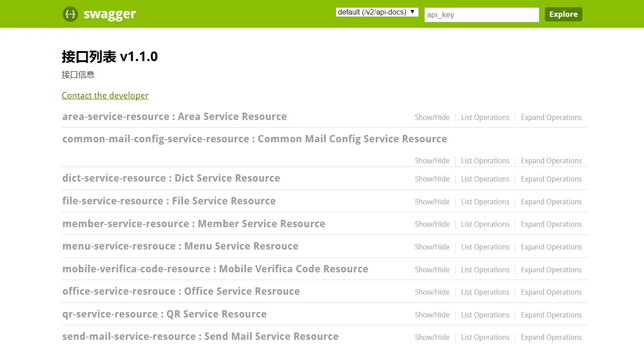List Operations for menu-service-resrouce
Image resolution: width=644 pixels, height=354 pixels.
pos(485,247)
